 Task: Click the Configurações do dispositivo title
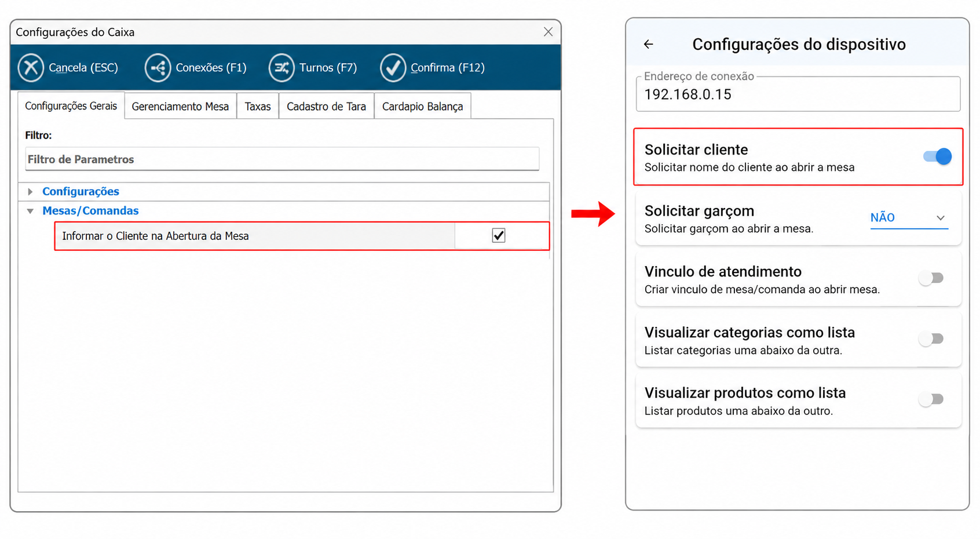pos(799,44)
